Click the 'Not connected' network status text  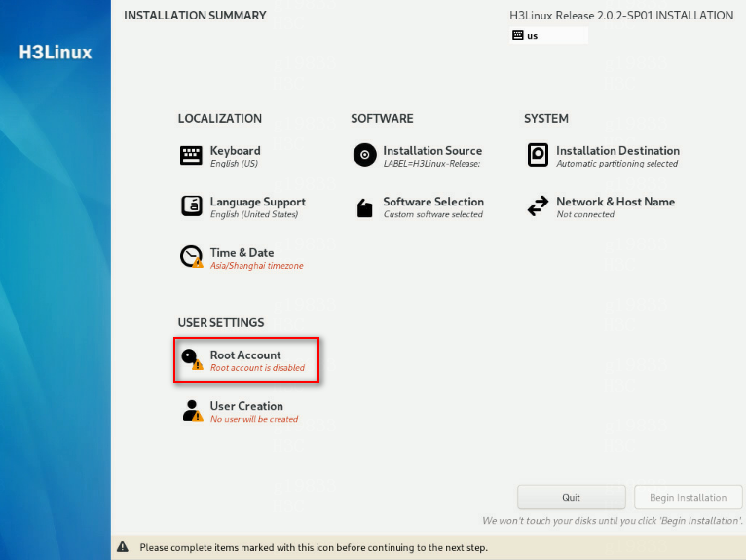(x=585, y=214)
